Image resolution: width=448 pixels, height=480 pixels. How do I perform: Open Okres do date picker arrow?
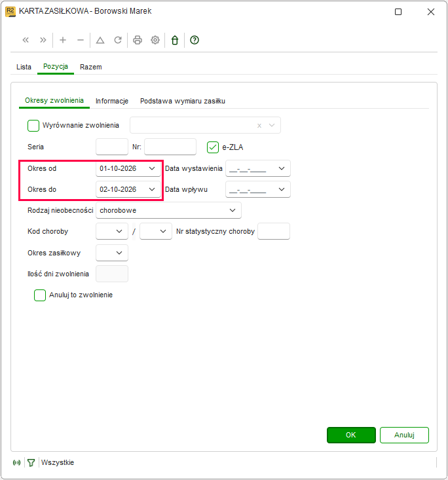pyautogui.click(x=152, y=189)
